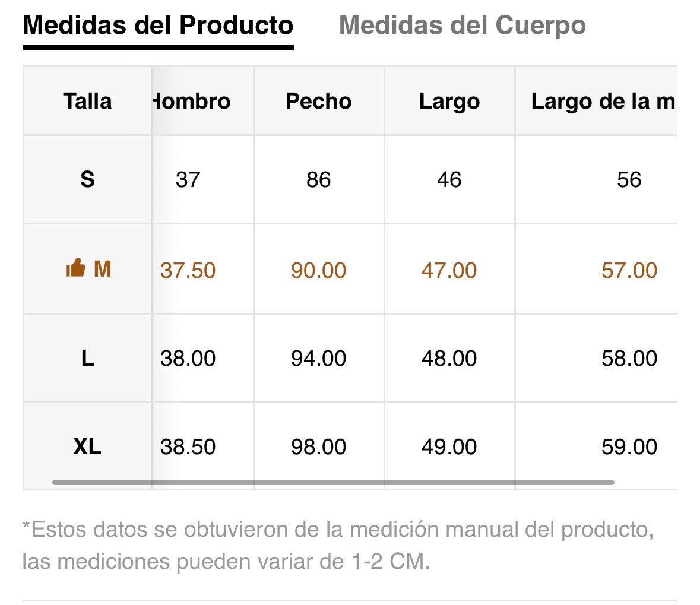Select the recommended M size label

click(102, 269)
